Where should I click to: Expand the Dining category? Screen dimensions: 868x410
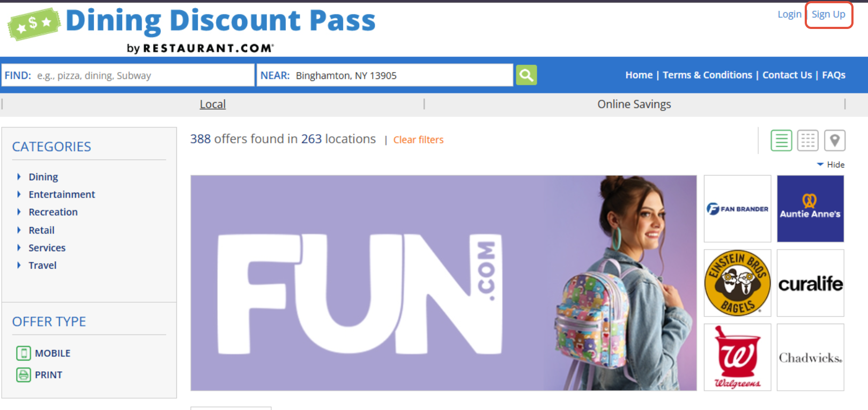click(x=43, y=177)
